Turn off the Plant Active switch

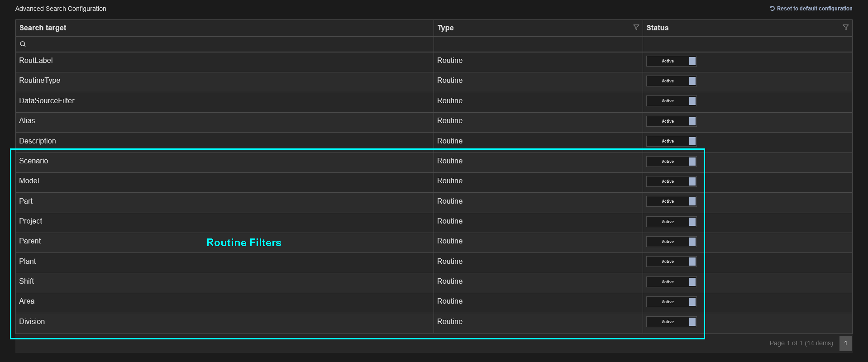tap(671, 262)
